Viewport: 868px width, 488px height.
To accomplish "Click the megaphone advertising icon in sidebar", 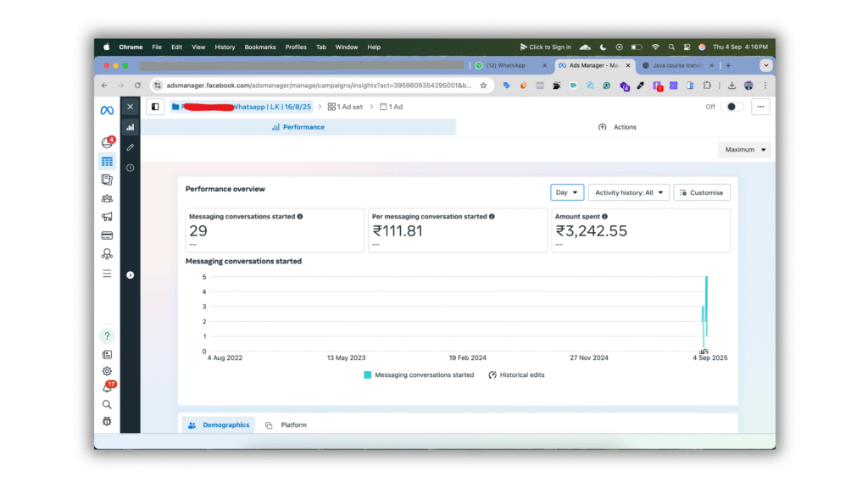I will click(107, 217).
